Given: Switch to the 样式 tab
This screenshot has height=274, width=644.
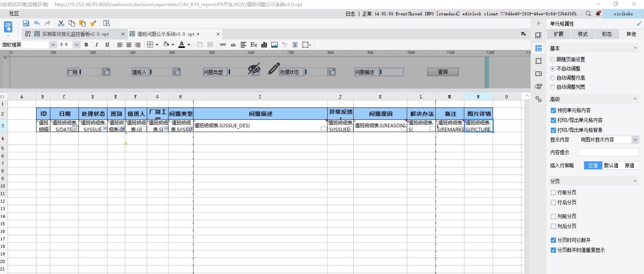Looking at the screenshot, I should click(x=583, y=34).
